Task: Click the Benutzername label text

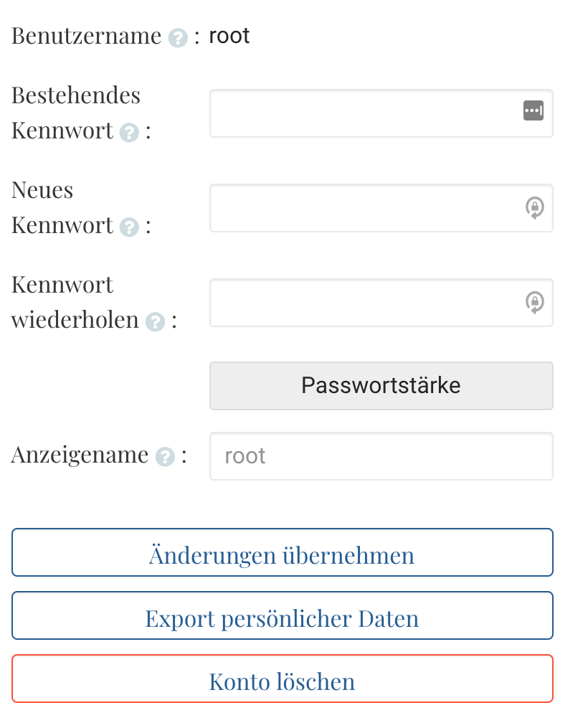Action: (85, 36)
